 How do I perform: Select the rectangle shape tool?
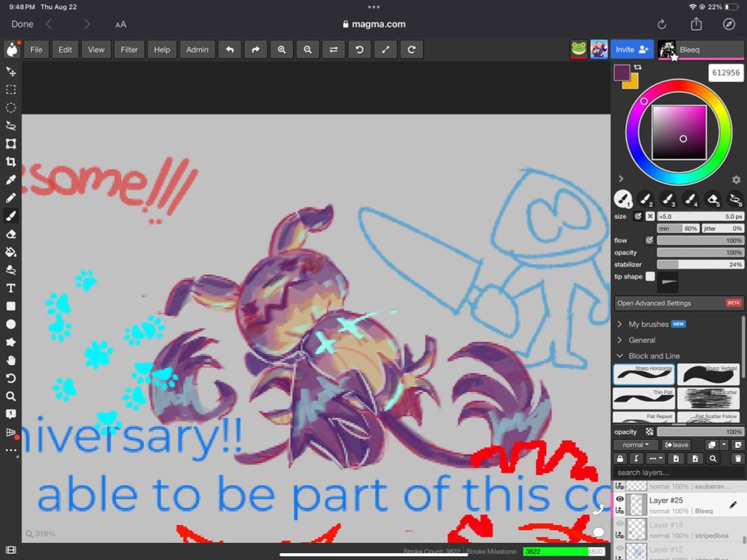pos(10,306)
